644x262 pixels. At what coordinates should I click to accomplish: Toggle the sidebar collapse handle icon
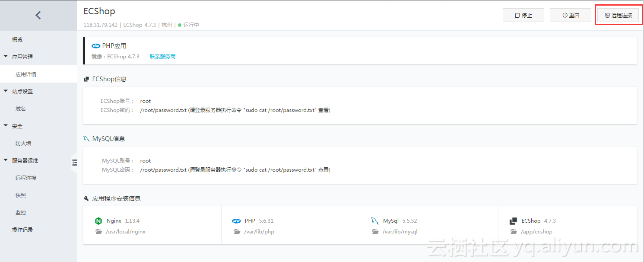tap(74, 163)
